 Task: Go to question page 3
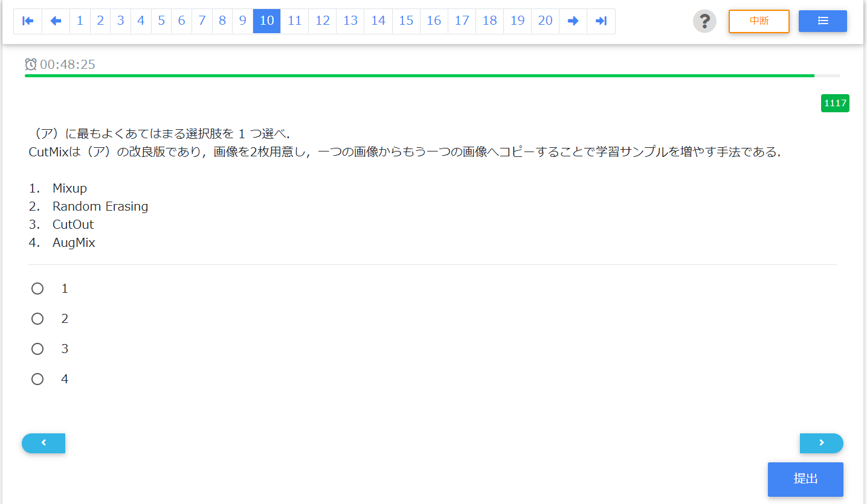tap(121, 21)
